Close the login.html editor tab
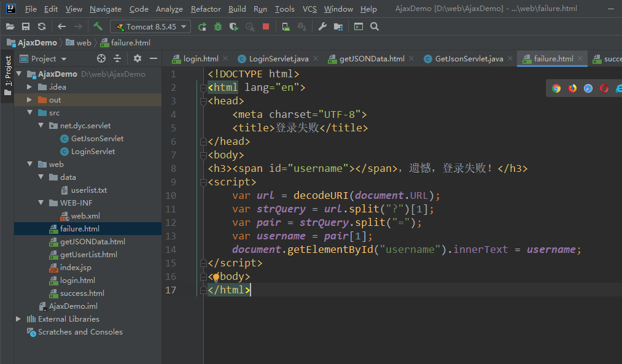 [x=225, y=58]
